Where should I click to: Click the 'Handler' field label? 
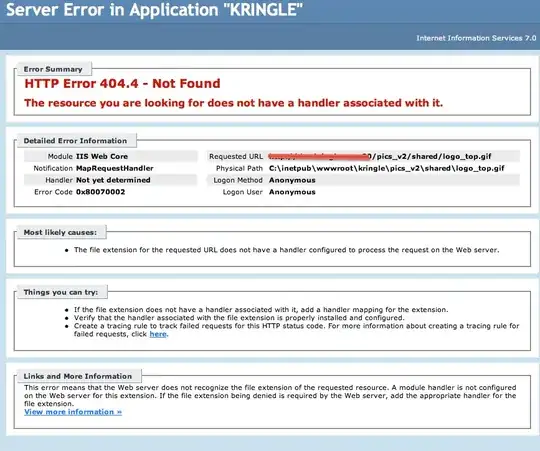click(59, 180)
